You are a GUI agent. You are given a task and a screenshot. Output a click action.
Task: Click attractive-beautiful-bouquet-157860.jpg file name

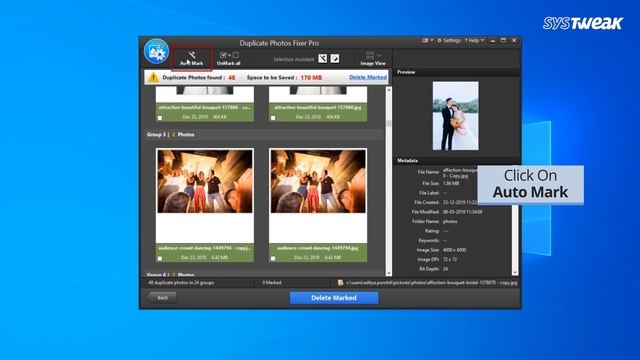click(318, 107)
